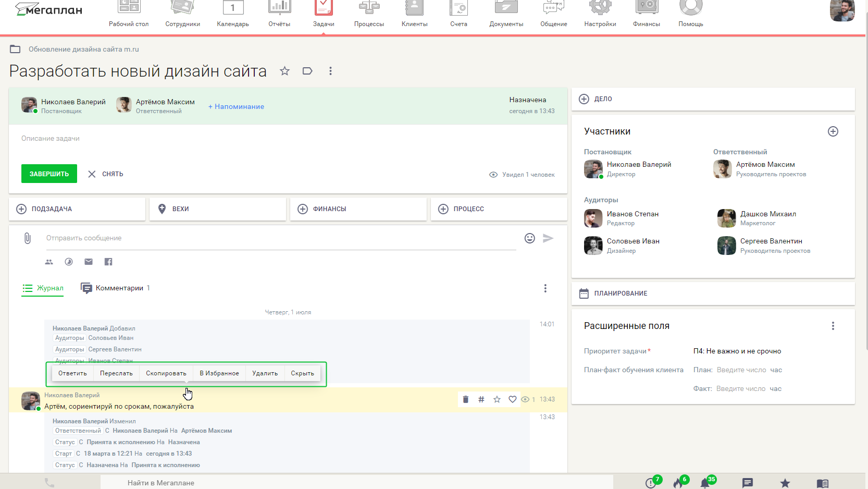Click the + Напоминание link
Screen dimensions: 868x489
(236, 106)
